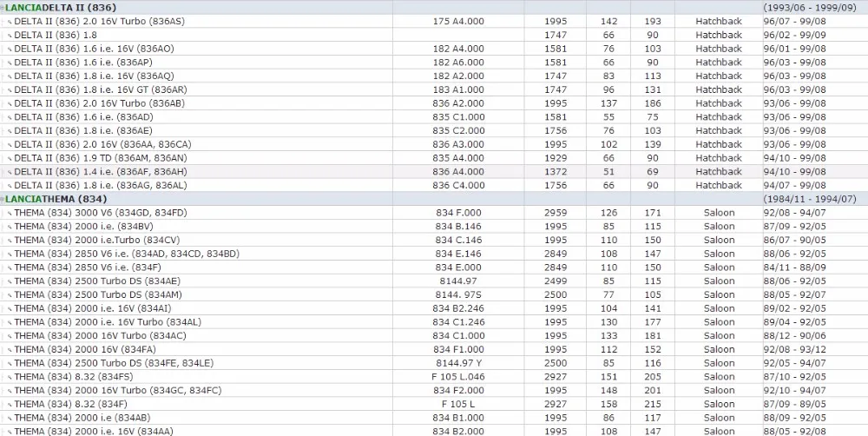
Task: Click engine code 835 C1.000
Action: pyautogui.click(x=458, y=117)
